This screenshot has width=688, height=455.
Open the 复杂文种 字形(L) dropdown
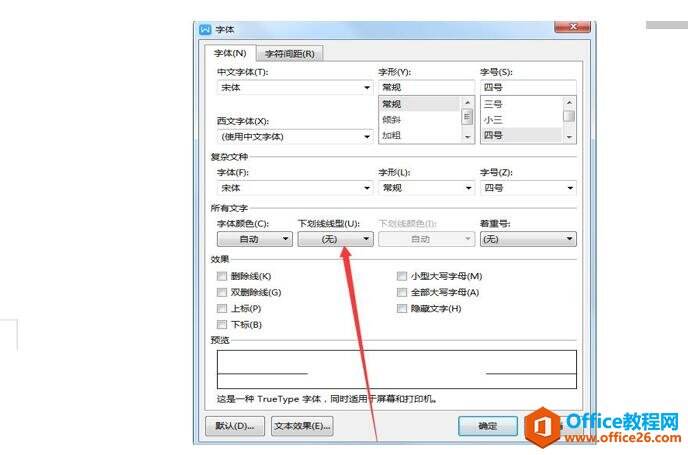426,188
